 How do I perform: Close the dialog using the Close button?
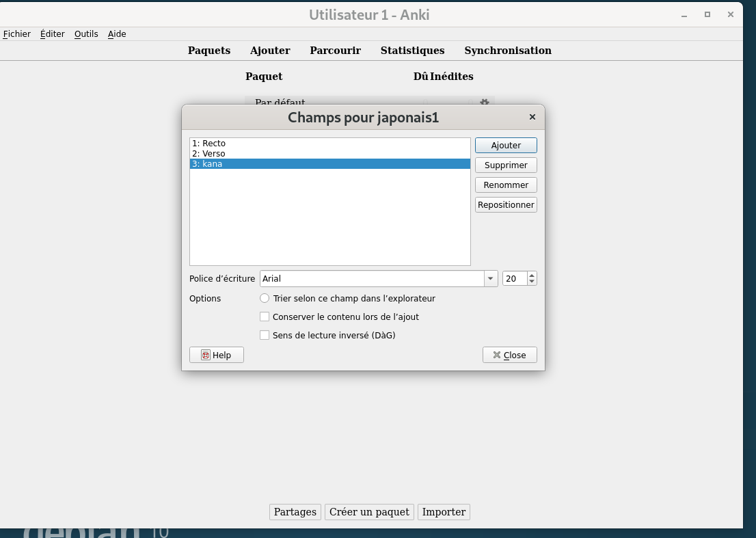click(509, 355)
